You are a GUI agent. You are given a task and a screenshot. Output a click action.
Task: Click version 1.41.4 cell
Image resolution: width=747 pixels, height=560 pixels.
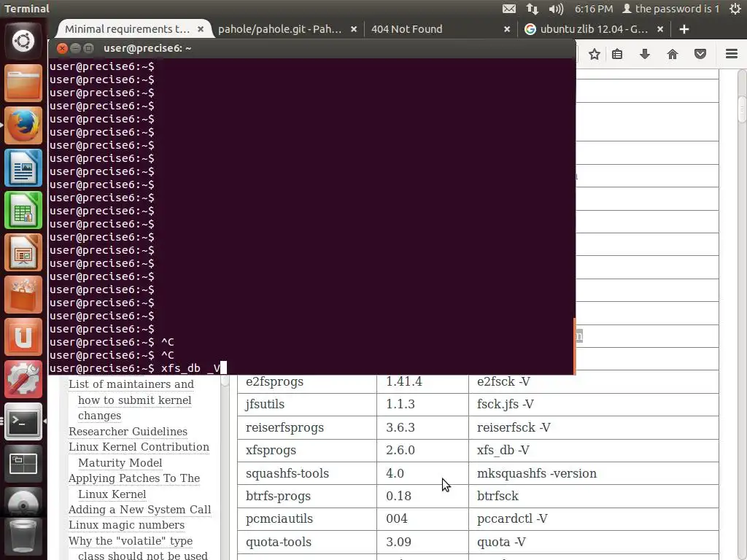pos(423,381)
